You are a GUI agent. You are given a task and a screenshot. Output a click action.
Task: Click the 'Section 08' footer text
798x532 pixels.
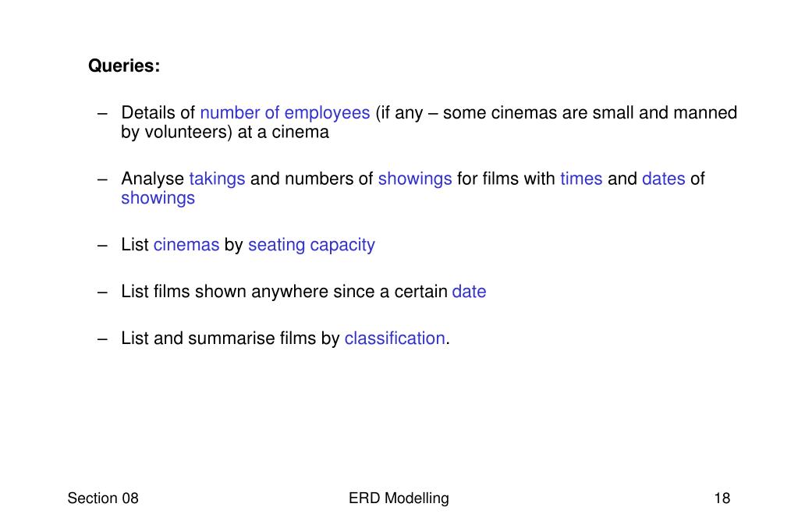coord(103,498)
